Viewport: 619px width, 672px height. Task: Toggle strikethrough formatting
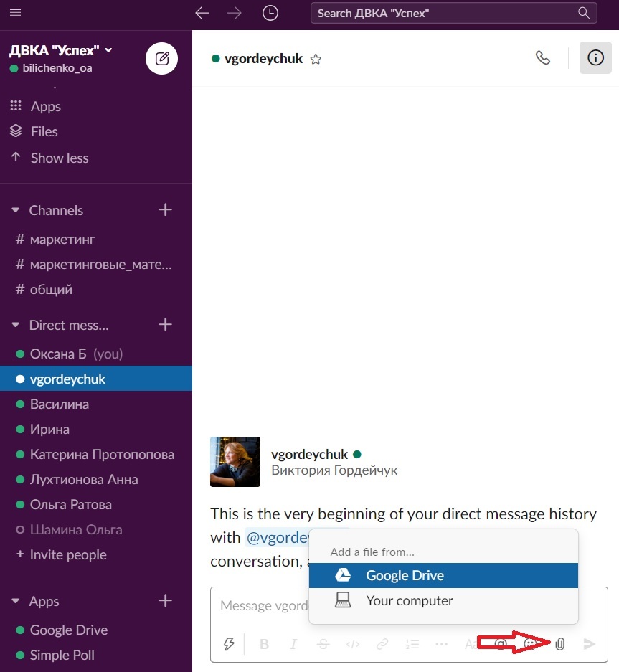click(x=323, y=644)
